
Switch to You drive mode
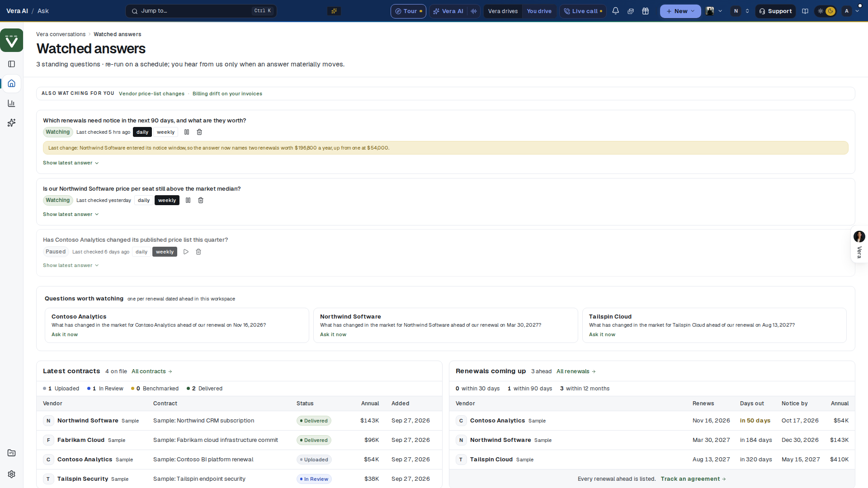coord(539,11)
